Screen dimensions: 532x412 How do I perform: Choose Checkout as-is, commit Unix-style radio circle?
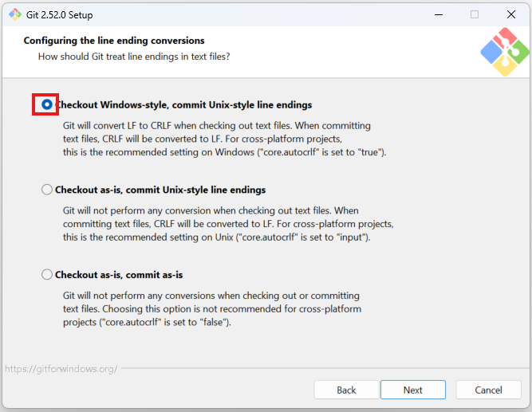(x=47, y=190)
